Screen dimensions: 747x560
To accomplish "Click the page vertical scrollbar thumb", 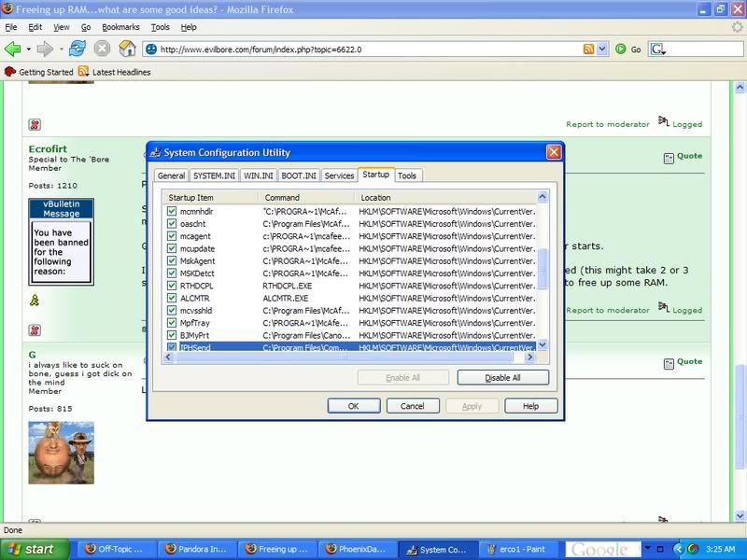I will pyautogui.click(x=740, y=417).
